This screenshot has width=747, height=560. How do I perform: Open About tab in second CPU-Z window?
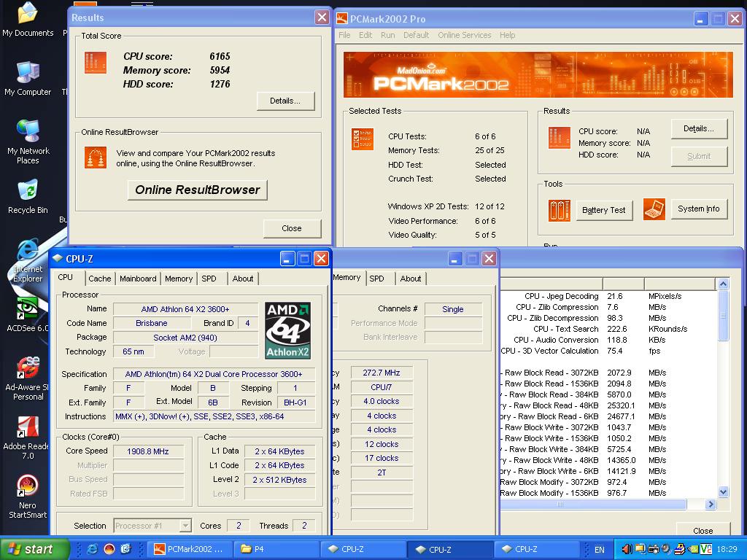[410, 279]
